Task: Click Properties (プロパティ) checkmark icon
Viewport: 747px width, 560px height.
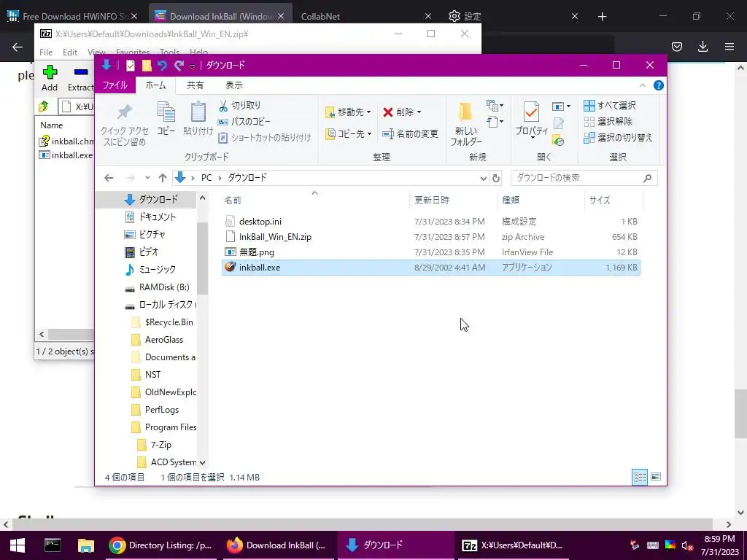Action: 531,113
